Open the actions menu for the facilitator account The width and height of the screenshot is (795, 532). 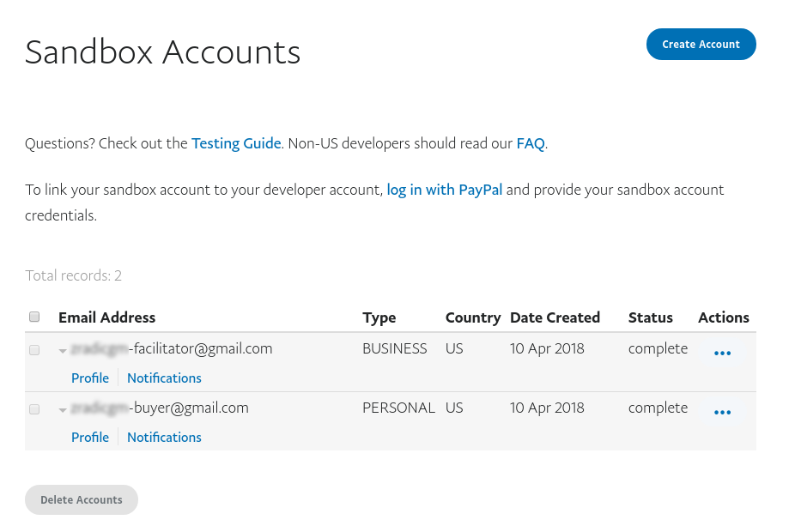pyautogui.click(x=722, y=352)
